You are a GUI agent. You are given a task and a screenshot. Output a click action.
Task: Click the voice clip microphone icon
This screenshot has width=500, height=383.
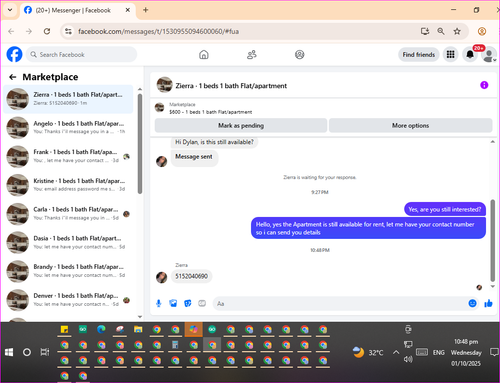[159, 303]
